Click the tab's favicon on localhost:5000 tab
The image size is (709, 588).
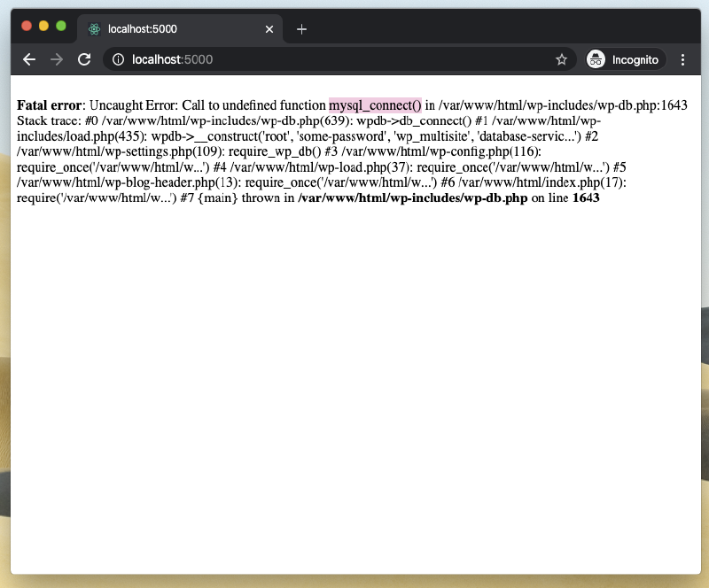[x=93, y=28]
